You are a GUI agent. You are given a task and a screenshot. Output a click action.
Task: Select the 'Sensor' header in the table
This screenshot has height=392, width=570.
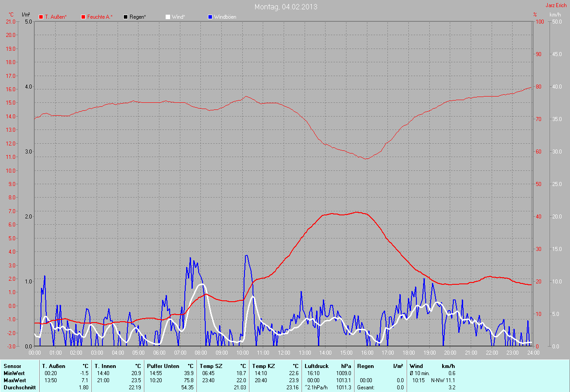(12, 366)
